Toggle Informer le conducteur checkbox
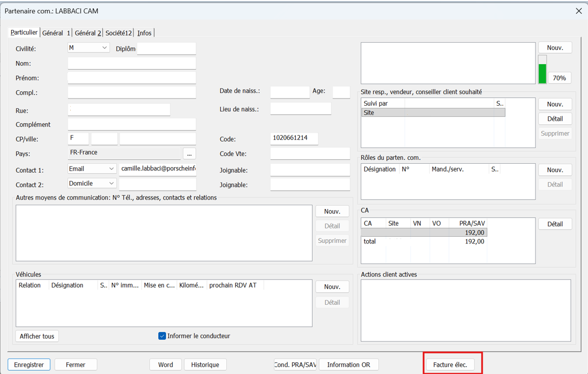 pyautogui.click(x=162, y=336)
